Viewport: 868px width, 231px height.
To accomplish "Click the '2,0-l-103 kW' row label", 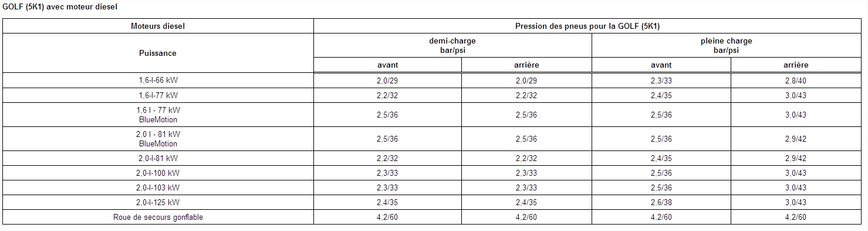I will coord(158,188).
